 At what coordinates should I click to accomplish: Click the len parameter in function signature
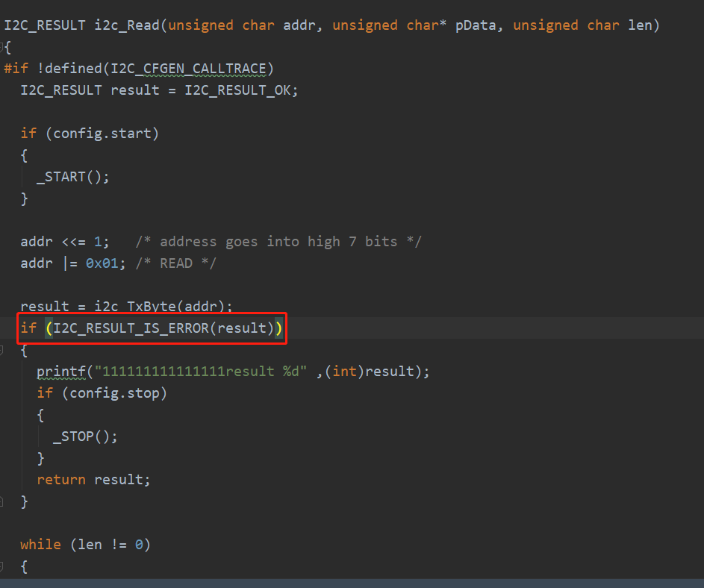click(640, 25)
